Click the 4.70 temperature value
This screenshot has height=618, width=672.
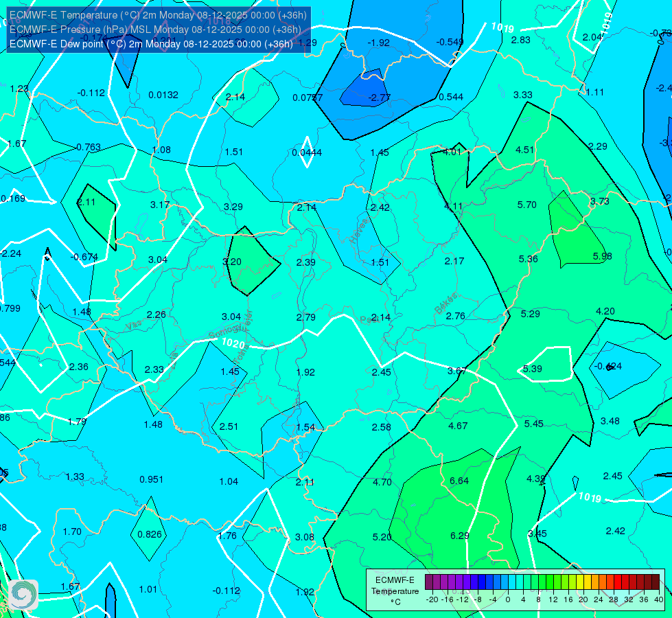[x=382, y=482]
